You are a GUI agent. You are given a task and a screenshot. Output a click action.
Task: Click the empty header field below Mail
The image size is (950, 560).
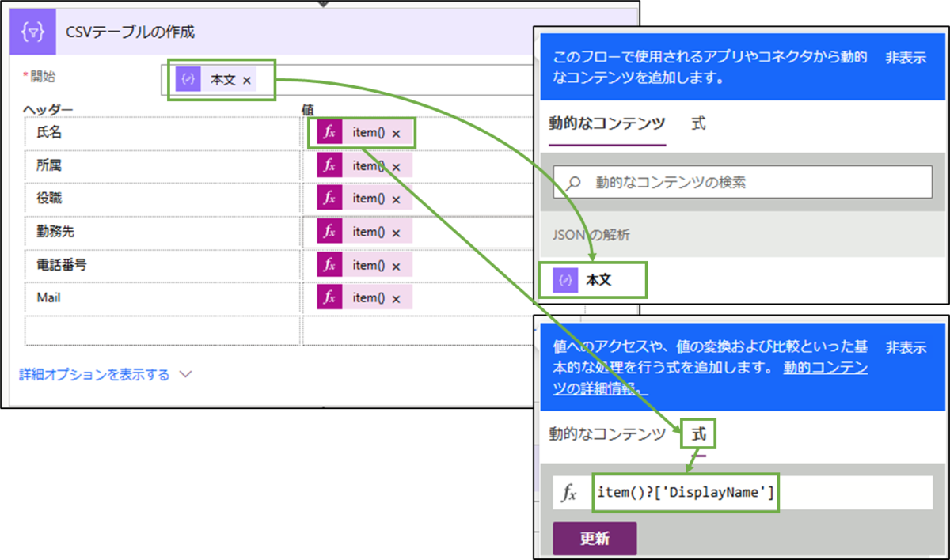tap(162, 331)
